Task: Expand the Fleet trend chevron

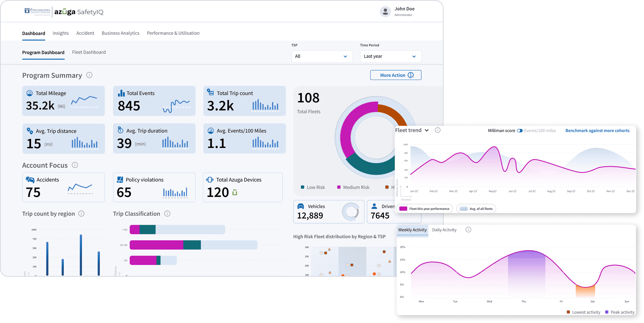Action: (x=427, y=130)
